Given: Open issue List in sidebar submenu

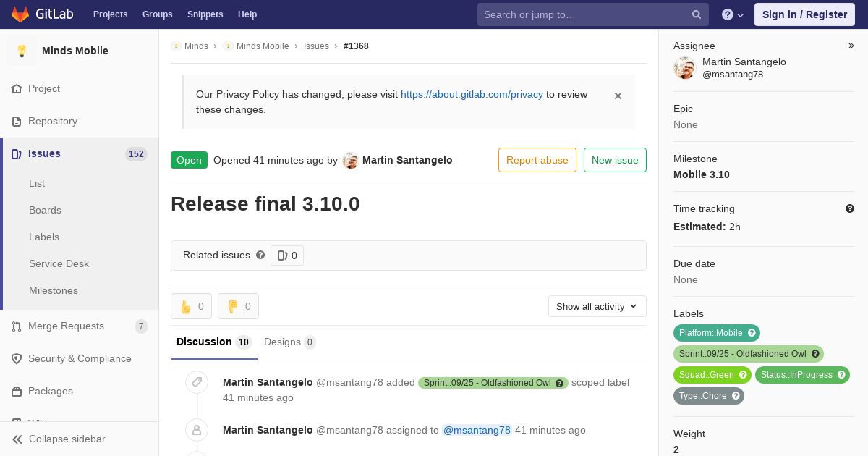Looking at the screenshot, I should [37, 183].
